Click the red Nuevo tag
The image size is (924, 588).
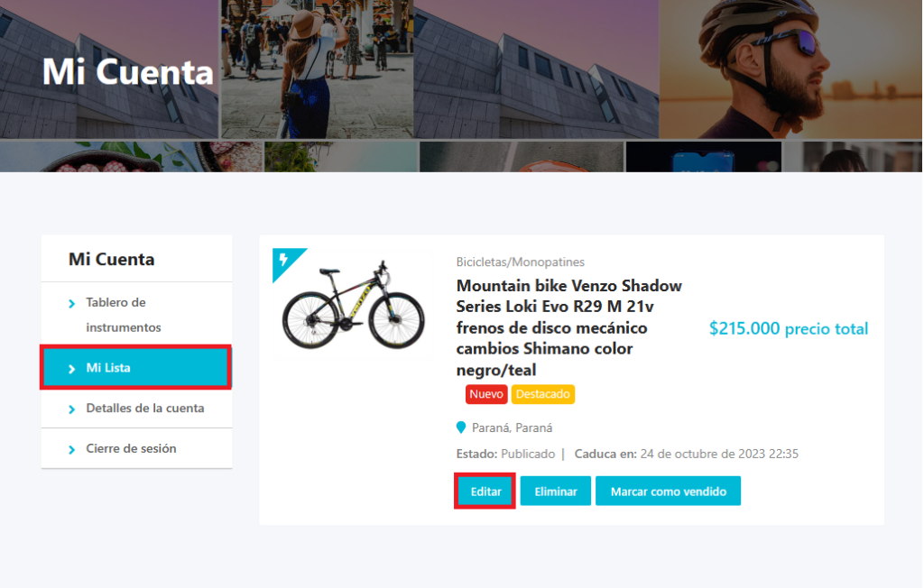point(486,394)
